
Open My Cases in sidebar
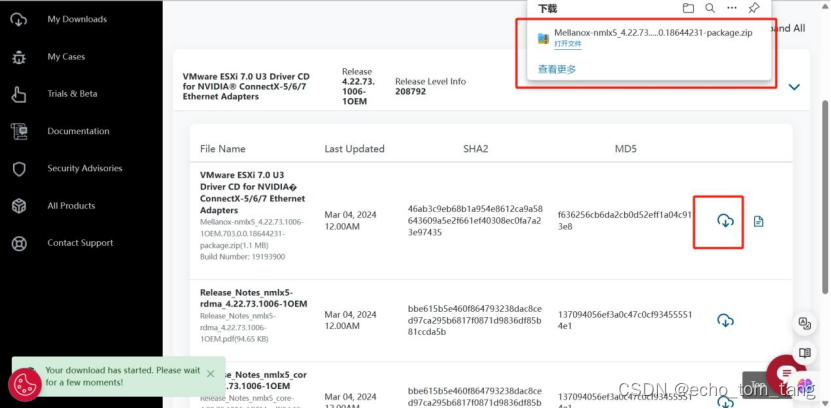(66, 57)
